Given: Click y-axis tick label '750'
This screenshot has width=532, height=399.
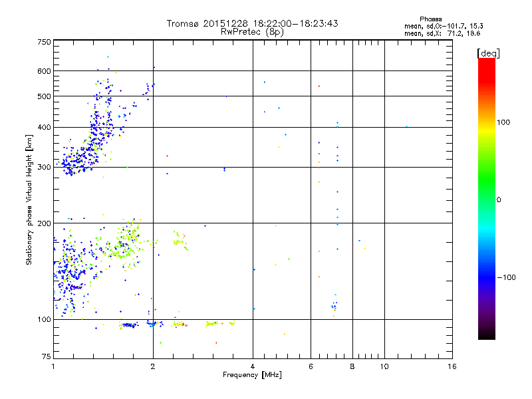Looking at the screenshot, I should (44, 42).
